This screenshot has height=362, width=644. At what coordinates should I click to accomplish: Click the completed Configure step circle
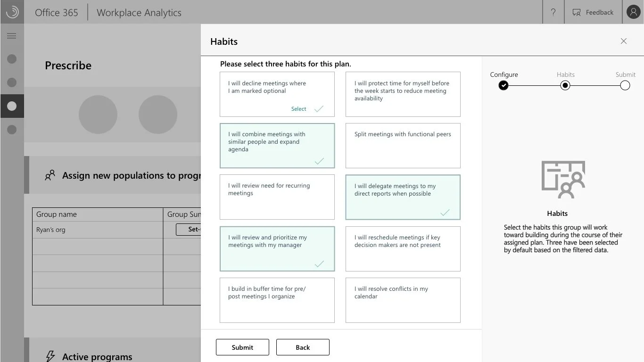click(x=504, y=85)
